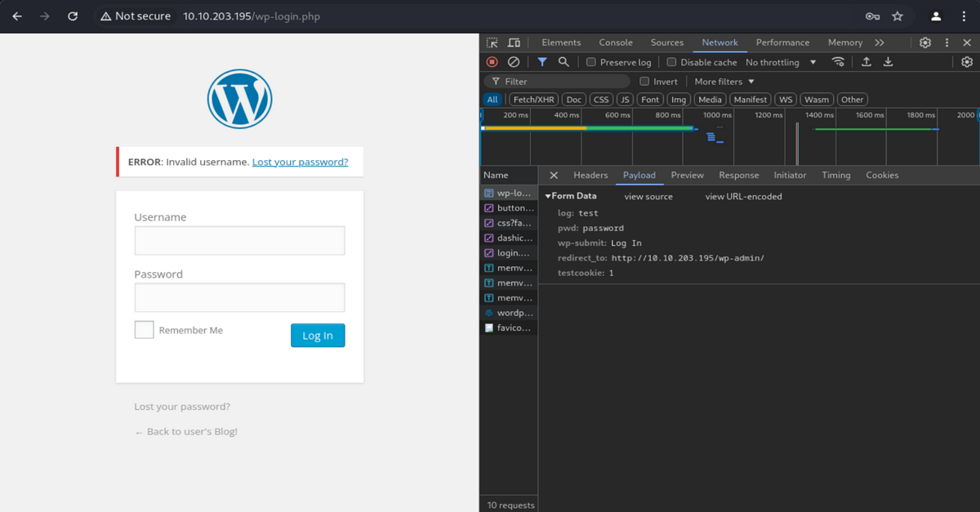The width and height of the screenshot is (980, 512).
Task: Go back using browser back arrow
Action: [x=17, y=16]
